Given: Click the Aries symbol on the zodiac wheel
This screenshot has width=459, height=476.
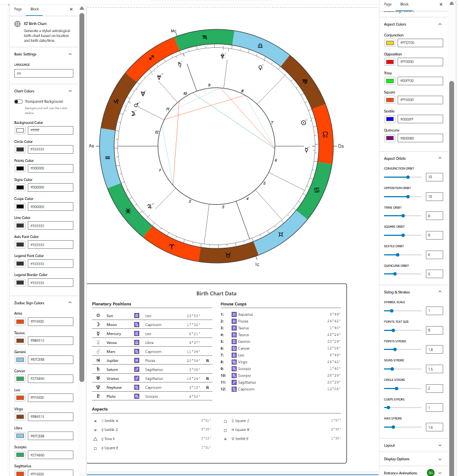Looking at the screenshot, I should (172, 246).
